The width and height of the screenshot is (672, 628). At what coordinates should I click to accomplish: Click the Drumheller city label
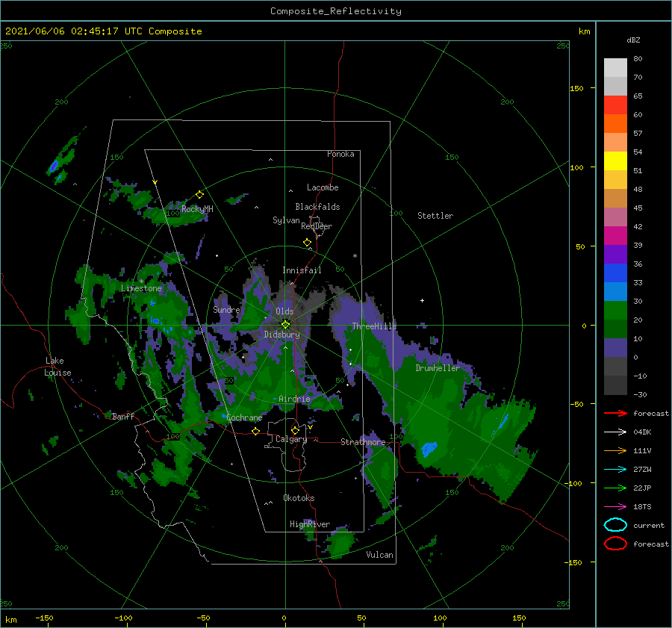click(x=438, y=368)
